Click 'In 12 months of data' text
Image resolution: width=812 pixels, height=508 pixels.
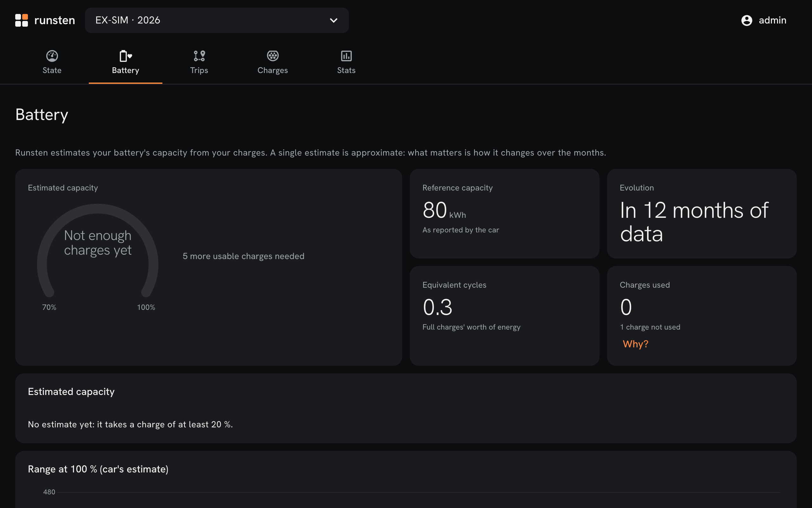click(694, 222)
